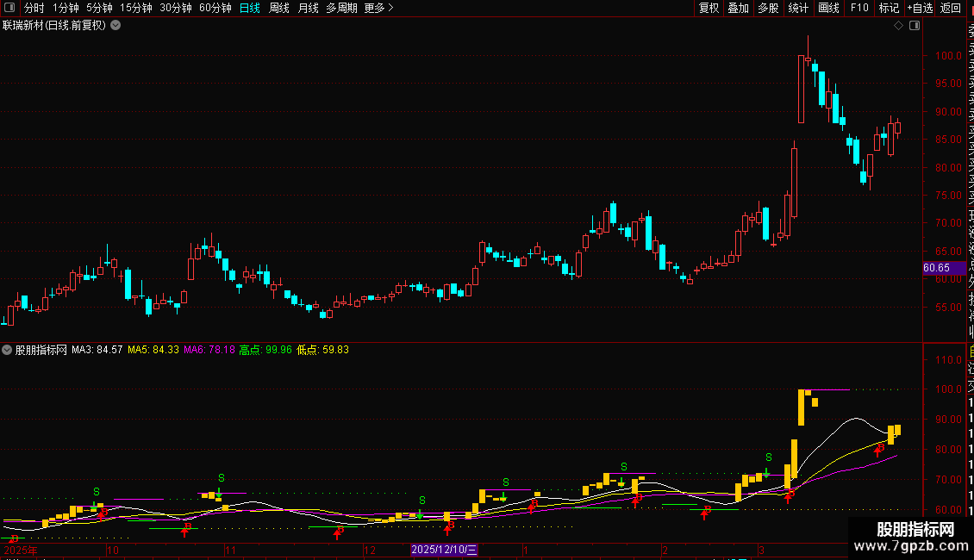Click the 高点: 99.96 label
Image resolution: width=974 pixels, height=560 pixels.
click(265, 350)
